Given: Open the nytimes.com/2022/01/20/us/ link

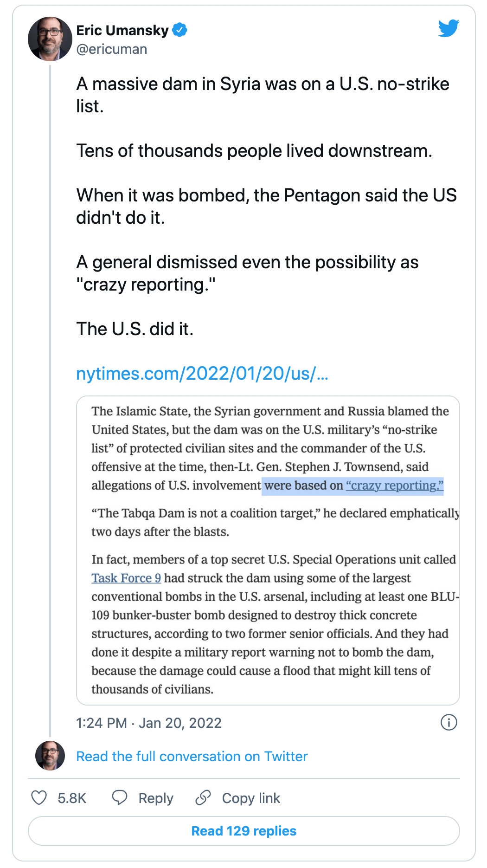Looking at the screenshot, I should click(202, 374).
